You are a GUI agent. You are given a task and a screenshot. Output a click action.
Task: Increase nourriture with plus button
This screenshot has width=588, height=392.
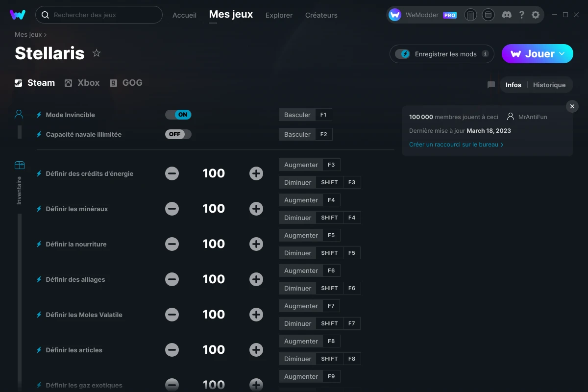click(256, 244)
